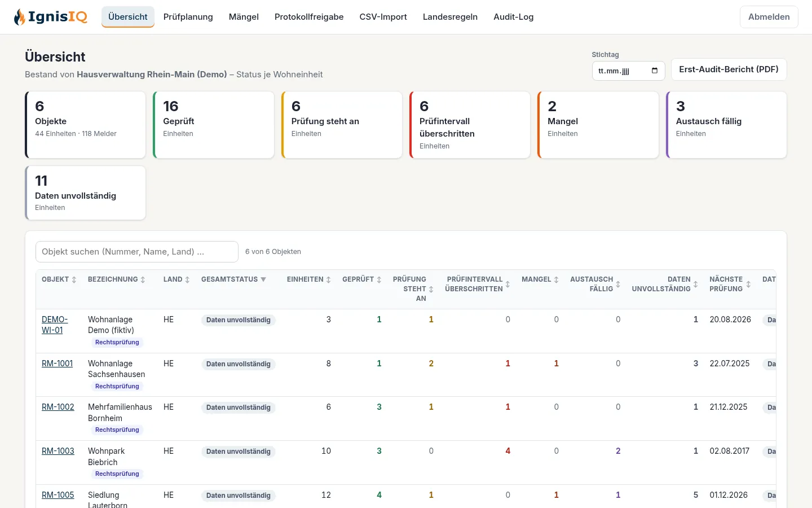Image resolution: width=812 pixels, height=508 pixels.
Task: Click Rechtsprüfung badge for Wohnpark Biebrich
Action: pyautogui.click(x=117, y=474)
